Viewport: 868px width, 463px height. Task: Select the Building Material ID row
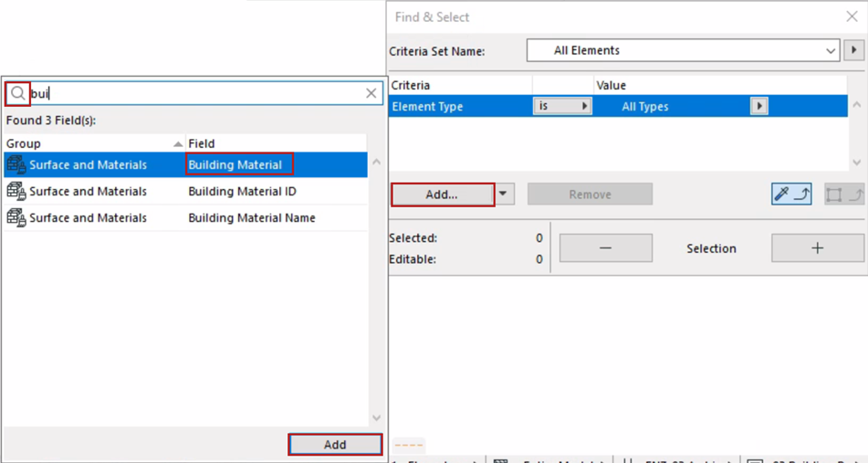click(185, 192)
